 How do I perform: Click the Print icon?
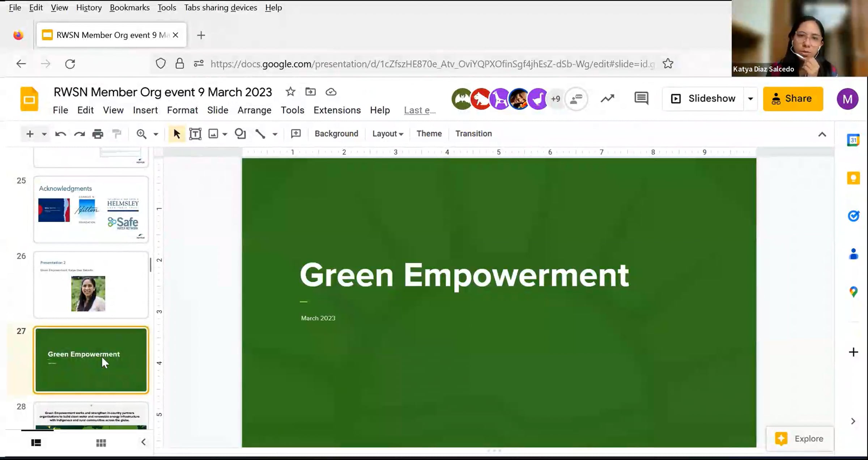pos(98,134)
